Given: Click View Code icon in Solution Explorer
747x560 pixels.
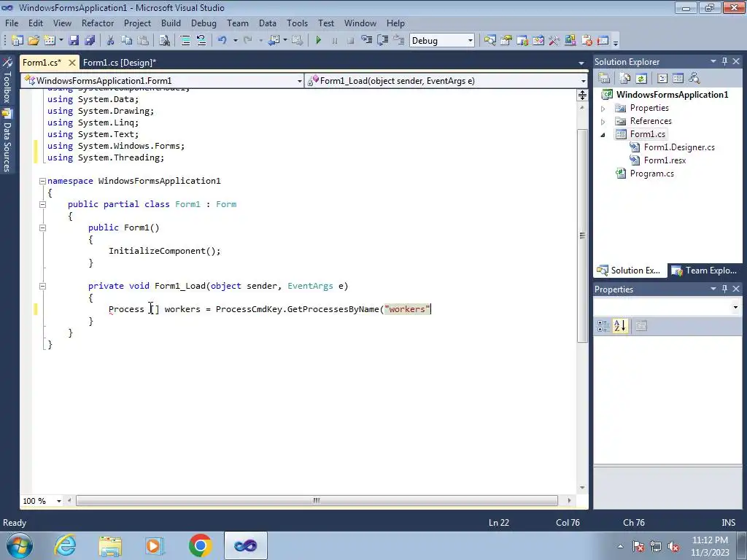Looking at the screenshot, I should point(662,78).
